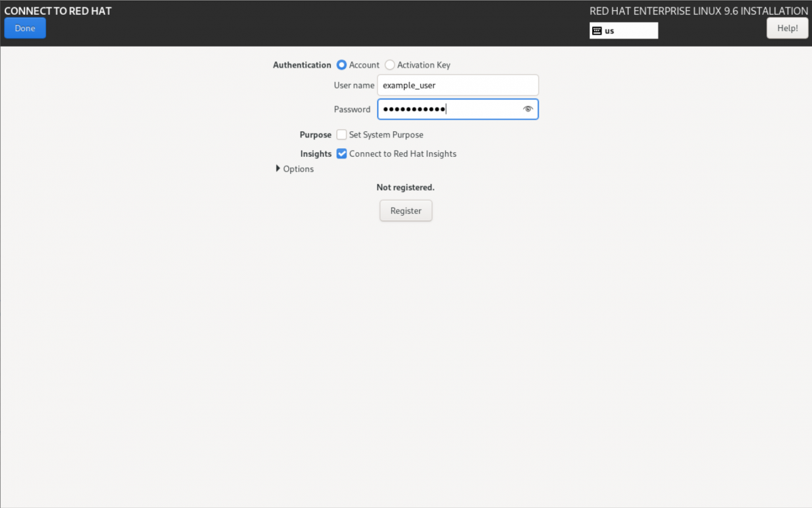Click the 'User name' field label
The height and width of the screenshot is (508, 812).
pyautogui.click(x=354, y=85)
